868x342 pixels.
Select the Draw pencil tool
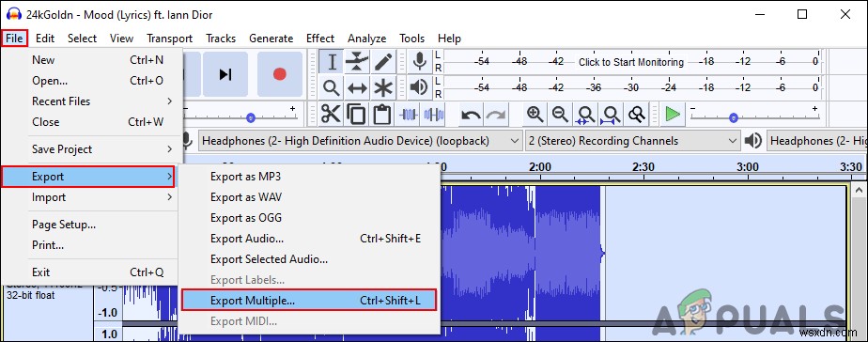(382, 62)
